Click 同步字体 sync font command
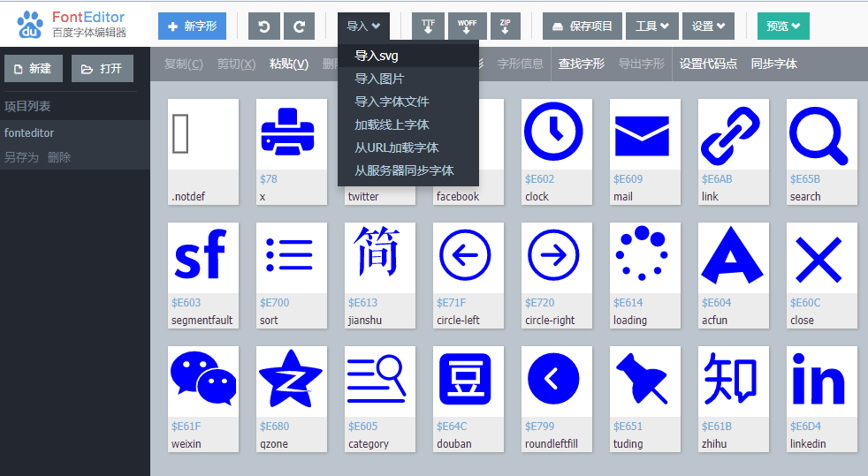Screen dimensions: 868x476 (774, 64)
